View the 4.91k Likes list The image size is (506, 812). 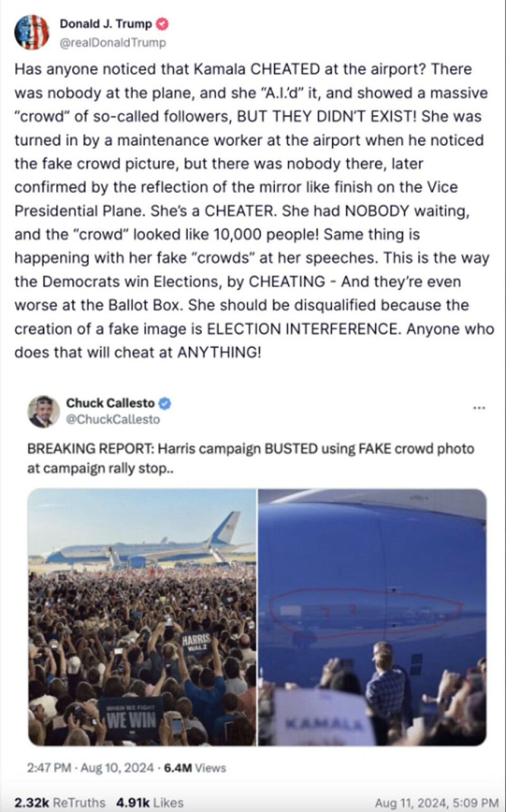pos(150,803)
